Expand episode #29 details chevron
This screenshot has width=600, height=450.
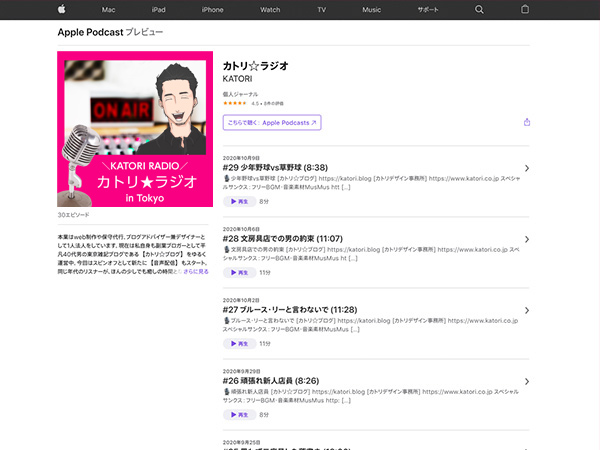point(526,169)
